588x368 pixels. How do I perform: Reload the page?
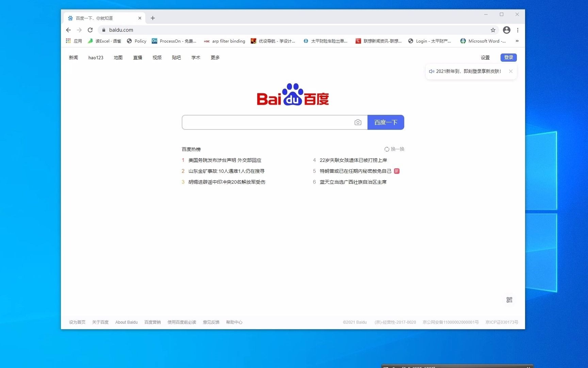pos(90,30)
